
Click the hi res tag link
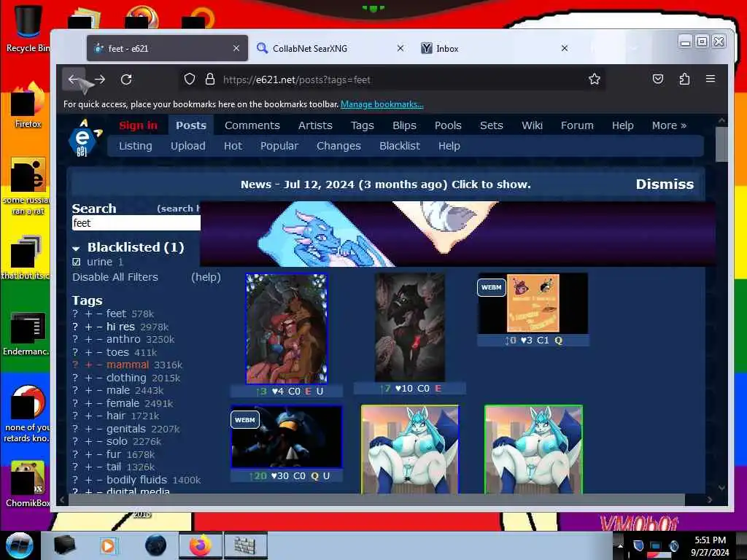120,327
